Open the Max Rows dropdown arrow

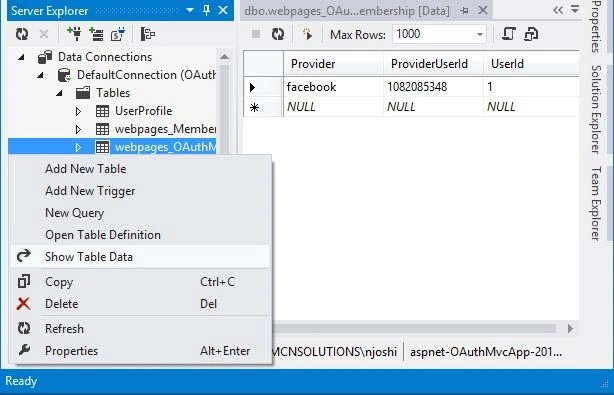click(x=480, y=34)
